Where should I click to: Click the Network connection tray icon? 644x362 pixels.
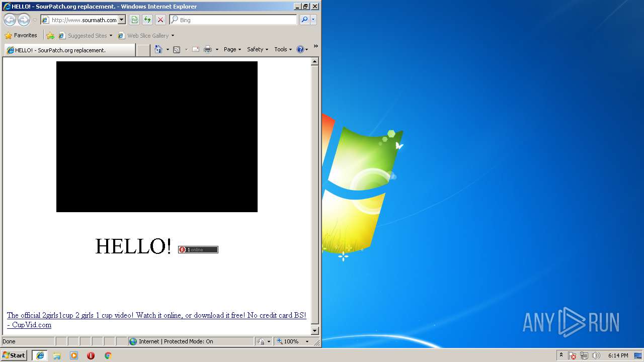[x=584, y=355]
